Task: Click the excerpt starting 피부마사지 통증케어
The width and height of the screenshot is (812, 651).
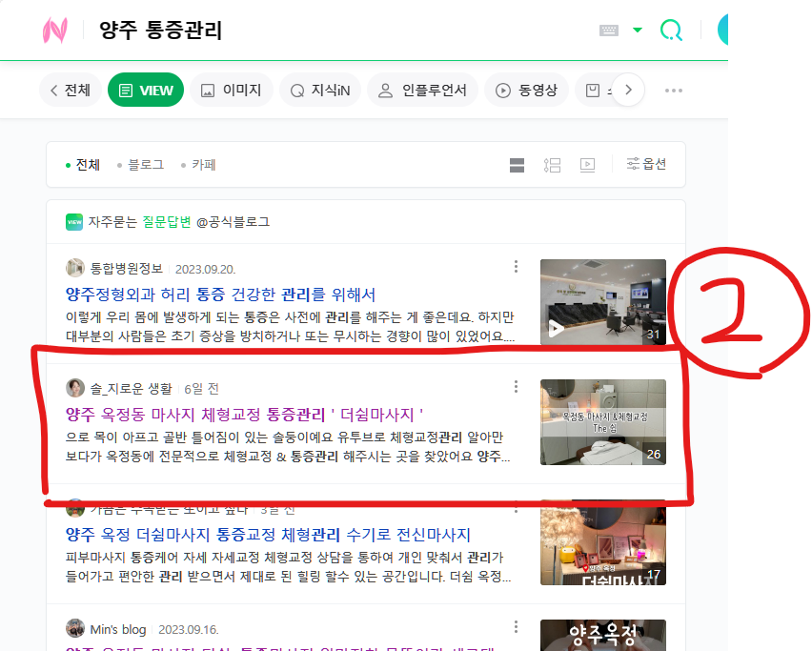Action: click(x=288, y=566)
